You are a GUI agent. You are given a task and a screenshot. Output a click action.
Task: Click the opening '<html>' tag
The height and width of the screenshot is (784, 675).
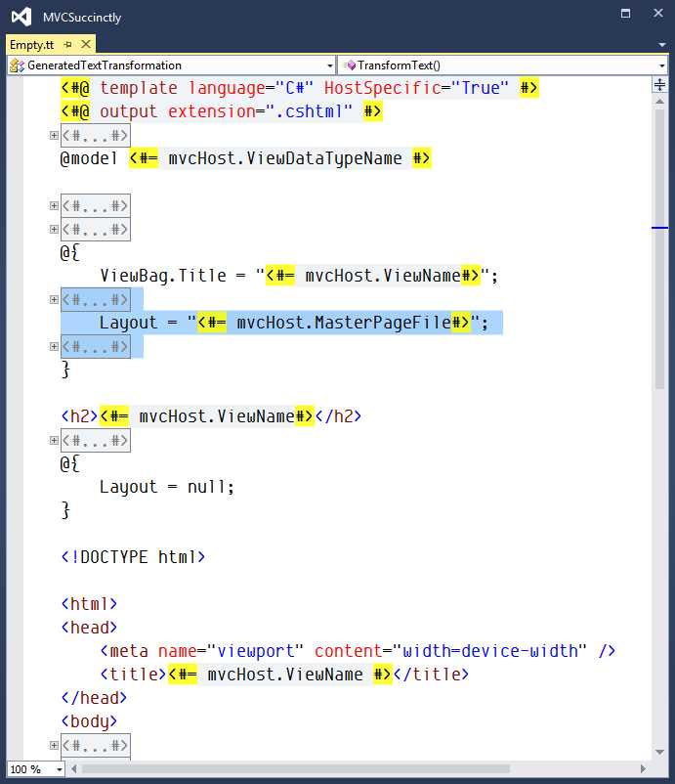tap(89, 604)
